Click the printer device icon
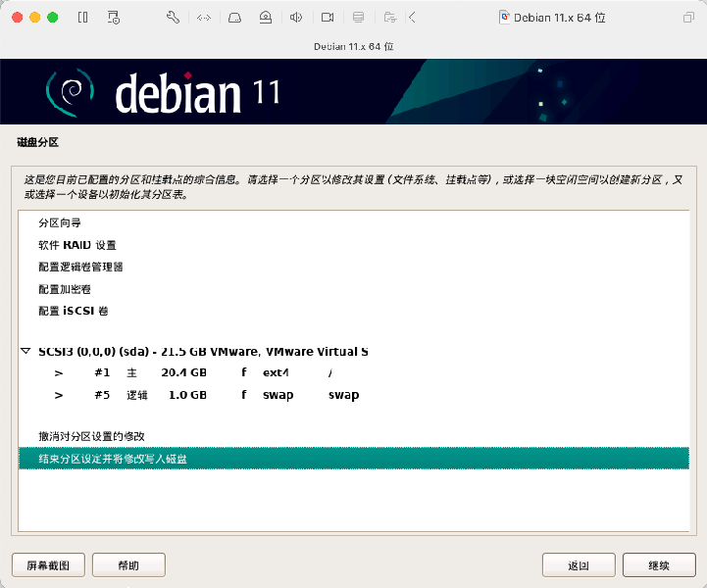Image resolution: width=707 pixels, height=588 pixels. [x=359, y=18]
